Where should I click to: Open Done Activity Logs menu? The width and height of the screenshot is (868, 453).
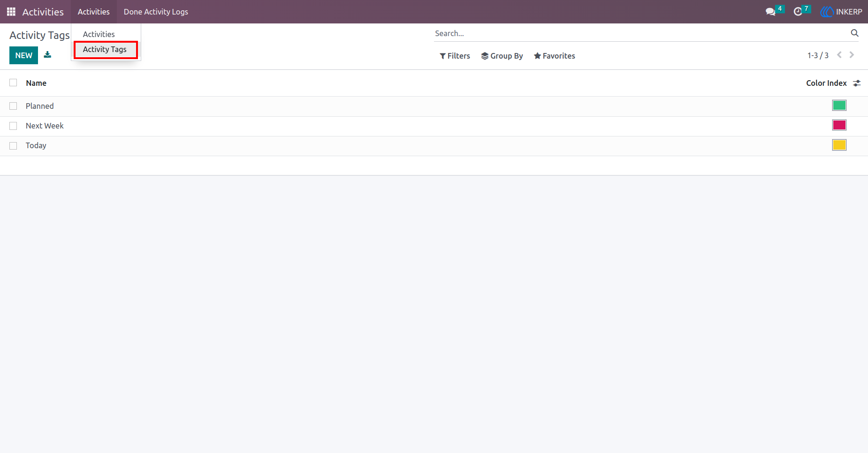pos(156,12)
